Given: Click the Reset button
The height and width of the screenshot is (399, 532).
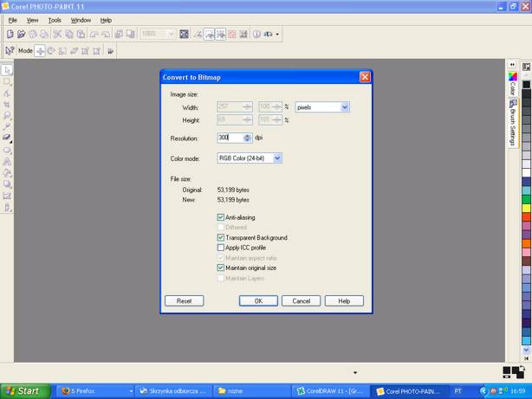Looking at the screenshot, I should pos(184,301).
